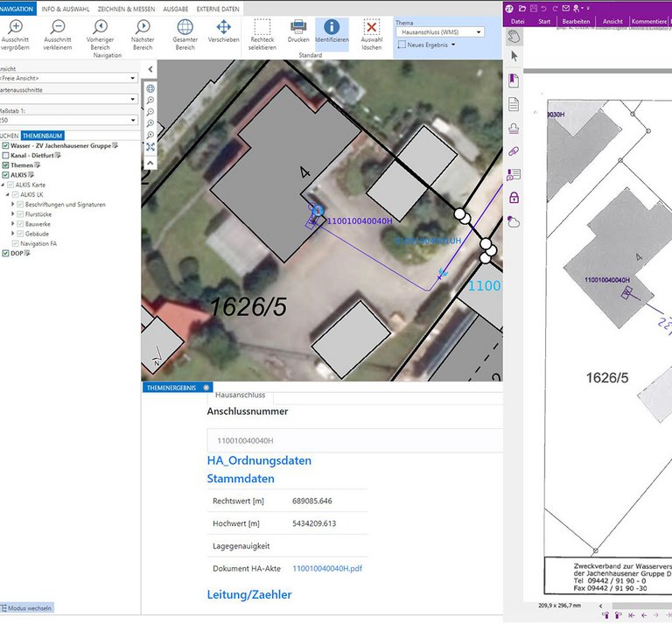Viewport: 672px width, 624px height.
Task: Click the Leitung/Zaehler heading link
Action: (249, 595)
